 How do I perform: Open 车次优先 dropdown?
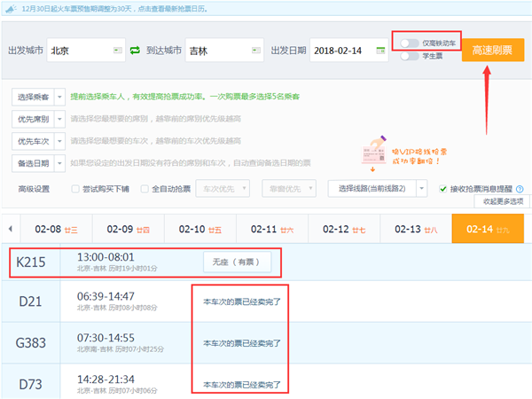pos(223,189)
